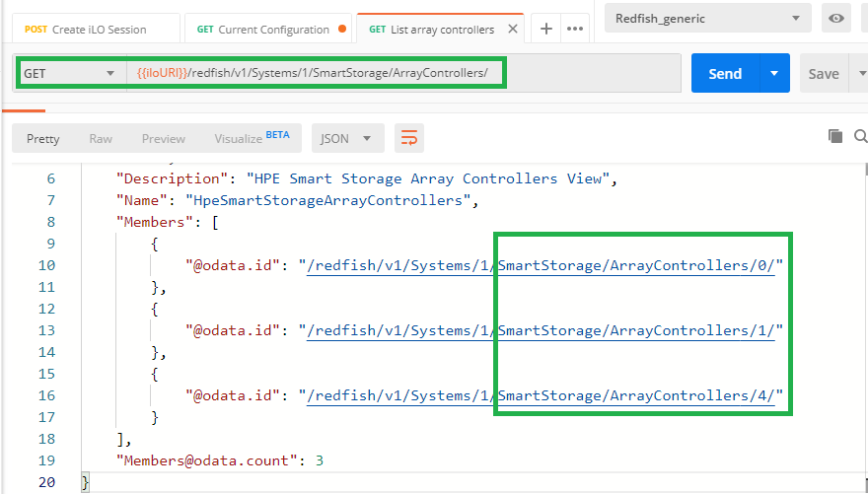The width and height of the screenshot is (868, 494).
Task: Expand the Send button dropdown arrow
Action: click(774, 74)
